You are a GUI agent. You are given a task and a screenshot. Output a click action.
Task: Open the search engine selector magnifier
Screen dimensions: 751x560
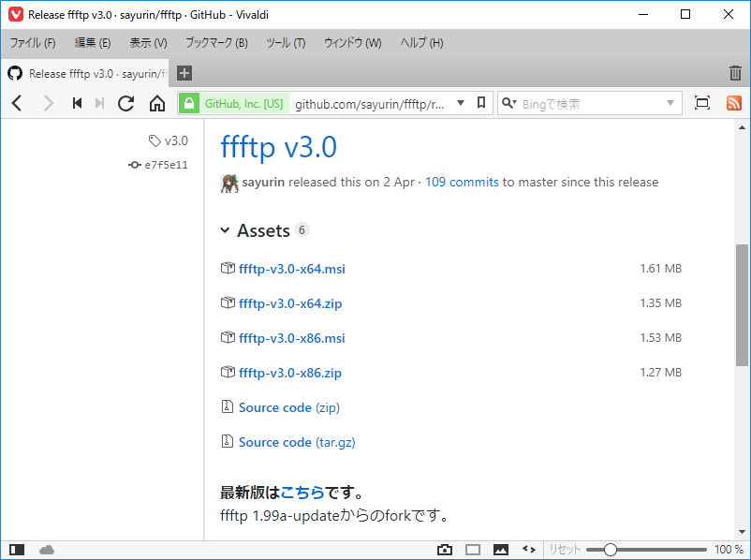coord(508,103)
